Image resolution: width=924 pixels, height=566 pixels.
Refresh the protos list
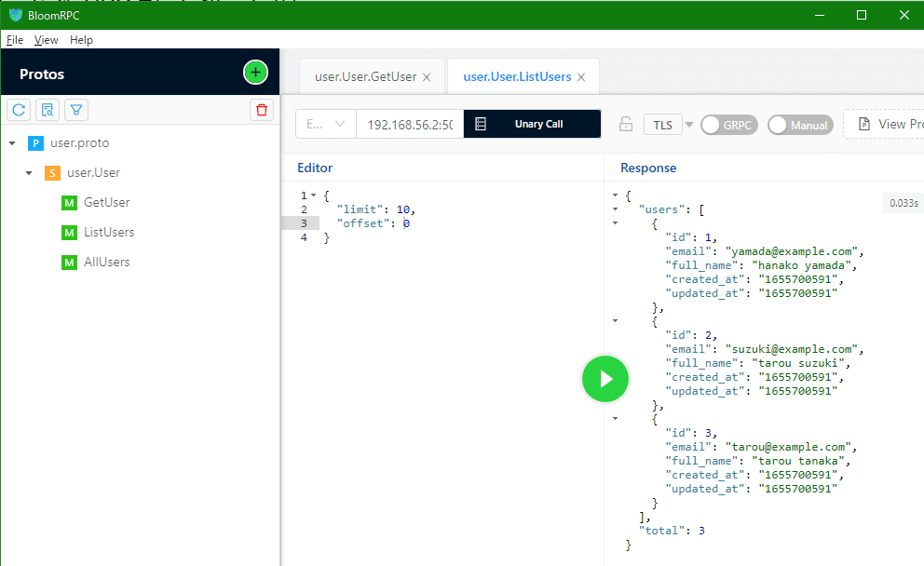point(18,110)
